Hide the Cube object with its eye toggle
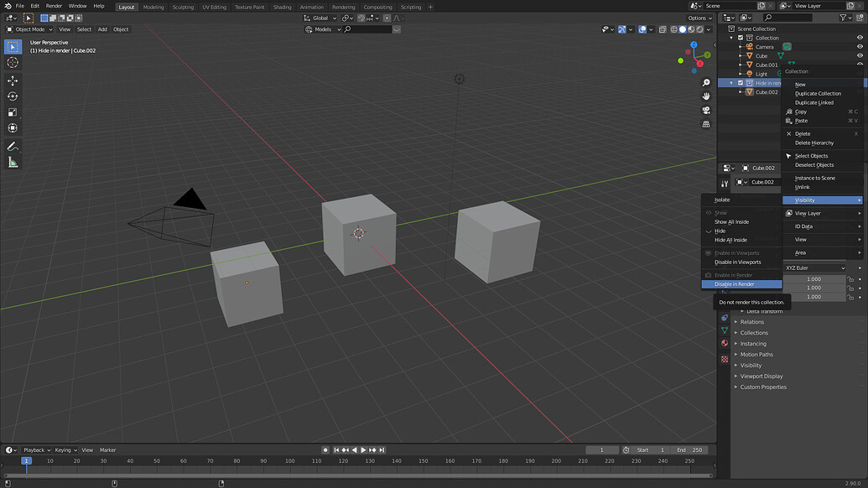Image resolution: width=868 pixels, height=488 pixels. point(859,55)
